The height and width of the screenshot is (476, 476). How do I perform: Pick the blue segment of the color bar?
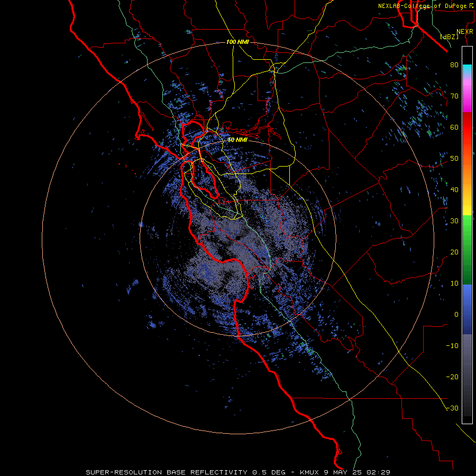pyautogui.click(x=467, y=309)
